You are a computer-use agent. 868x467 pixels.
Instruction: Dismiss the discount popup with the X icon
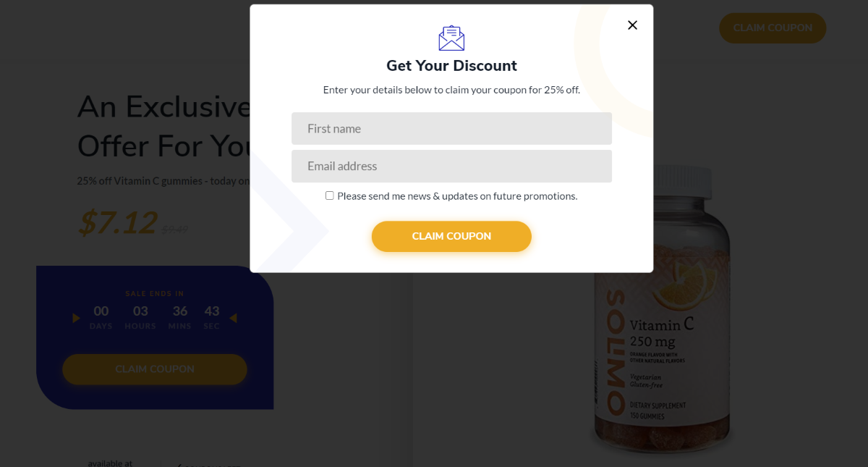click(631, 25)
